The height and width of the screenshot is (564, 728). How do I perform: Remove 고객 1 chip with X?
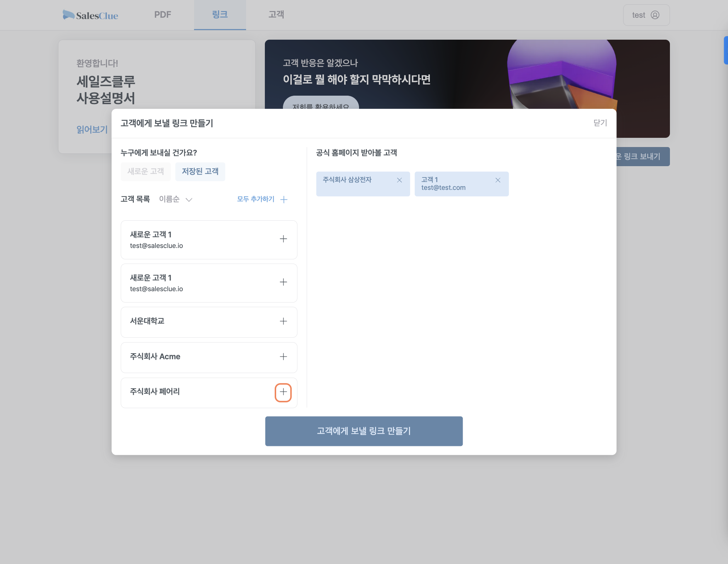(498, 180)
